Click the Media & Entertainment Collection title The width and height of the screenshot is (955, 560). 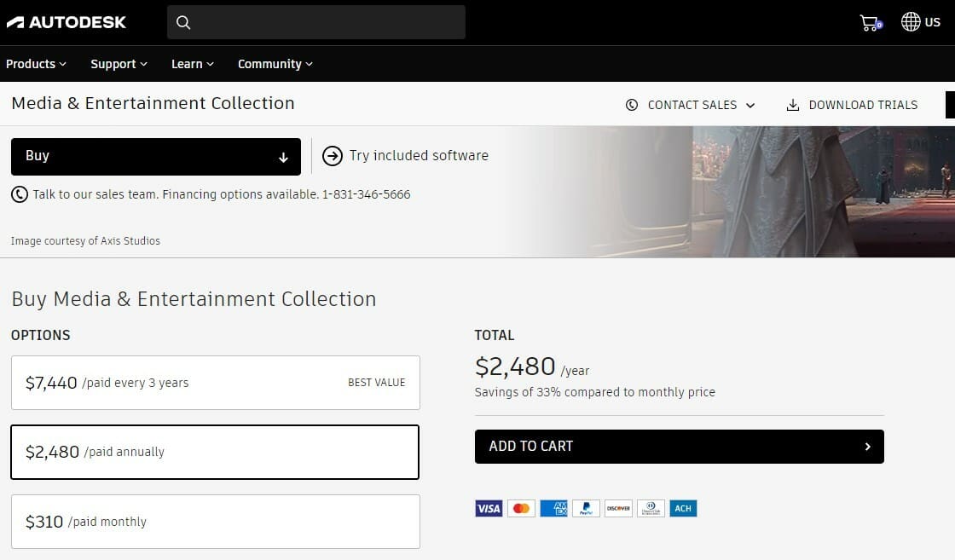[x=153, y=103]
